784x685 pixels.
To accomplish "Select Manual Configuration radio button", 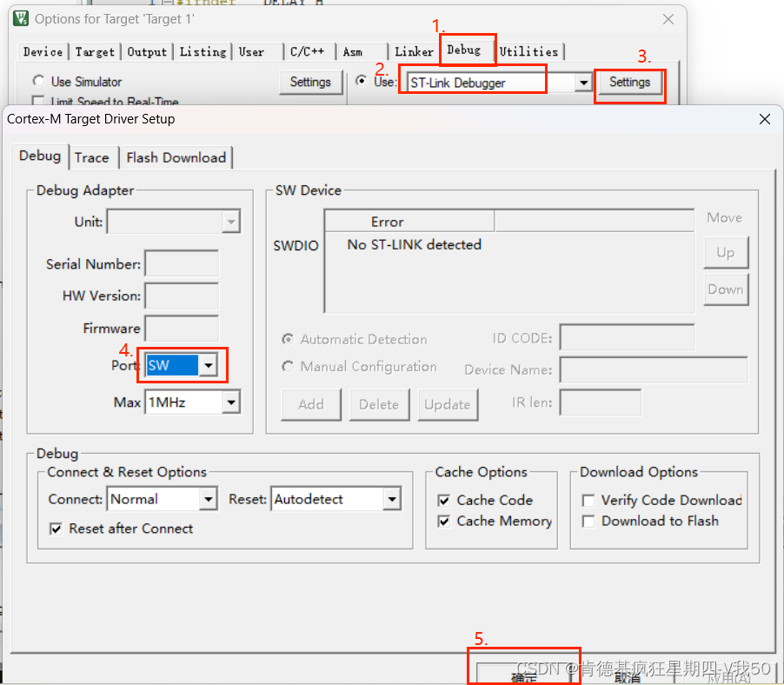I will [288, 367].
